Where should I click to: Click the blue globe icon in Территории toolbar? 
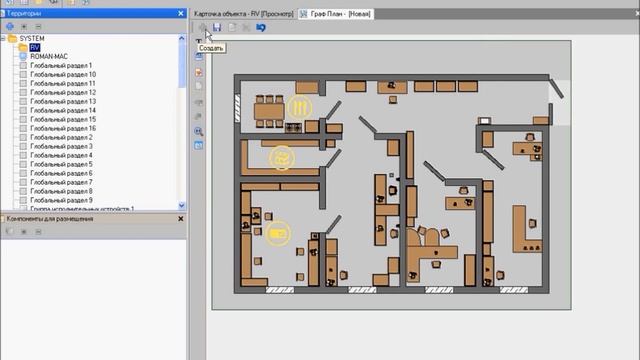(10, 27)
